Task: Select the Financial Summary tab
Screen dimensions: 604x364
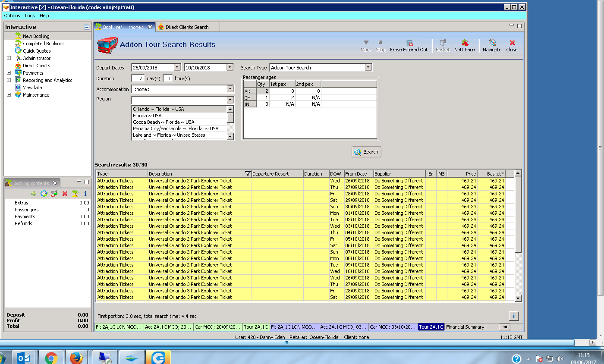Action: click(x=465, y=327)
